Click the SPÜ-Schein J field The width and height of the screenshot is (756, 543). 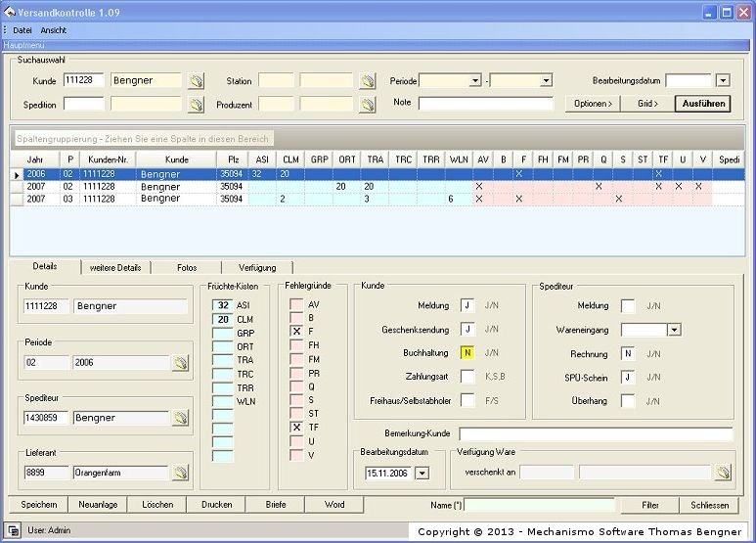click(628, 377)
